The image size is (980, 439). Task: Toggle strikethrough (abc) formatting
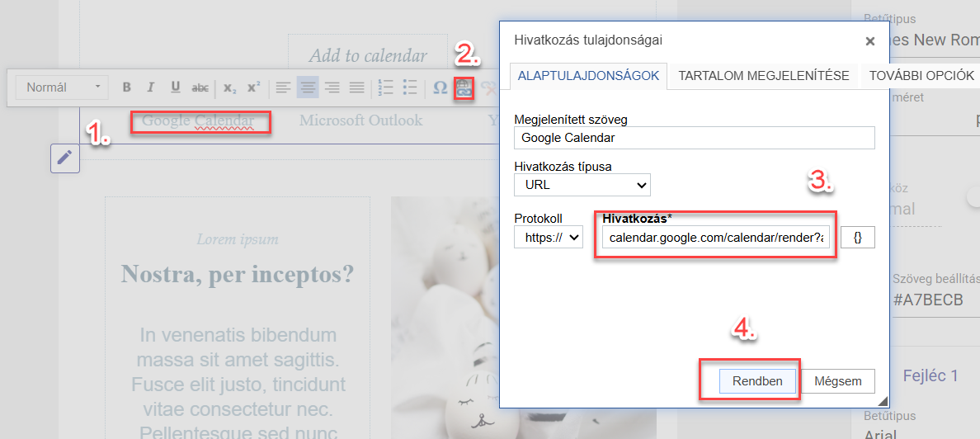tap(200, 87)
